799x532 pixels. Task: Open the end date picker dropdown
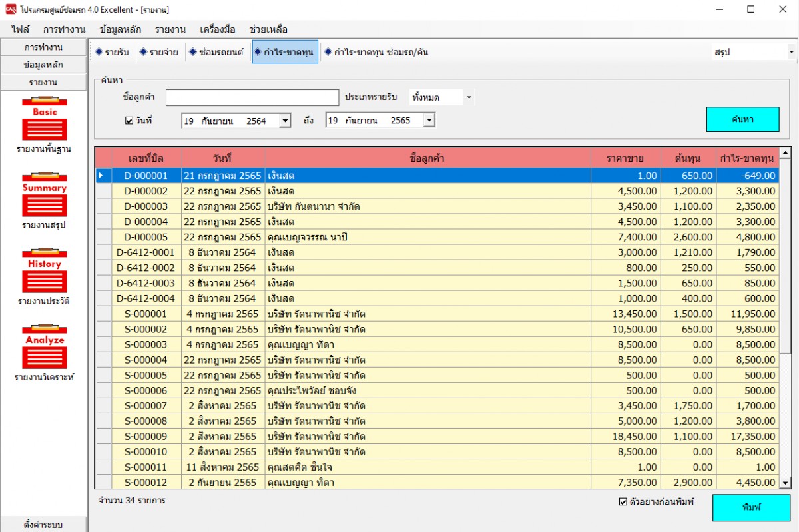click(x=429, y=121)
